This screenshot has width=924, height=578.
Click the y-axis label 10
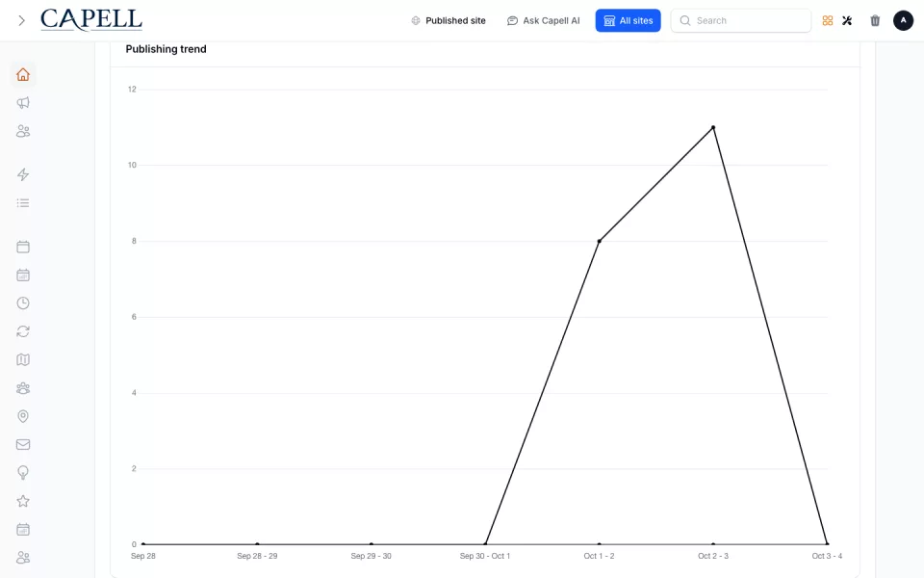pos(132,165)
